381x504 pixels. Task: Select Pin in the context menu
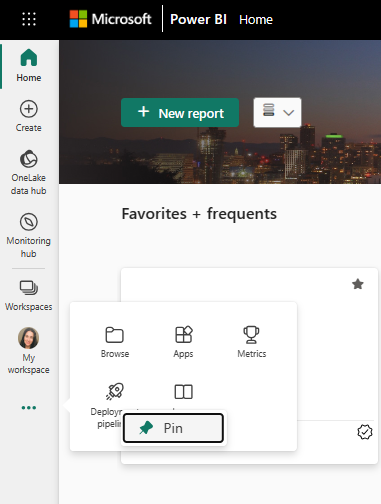(x=173, y=428)
